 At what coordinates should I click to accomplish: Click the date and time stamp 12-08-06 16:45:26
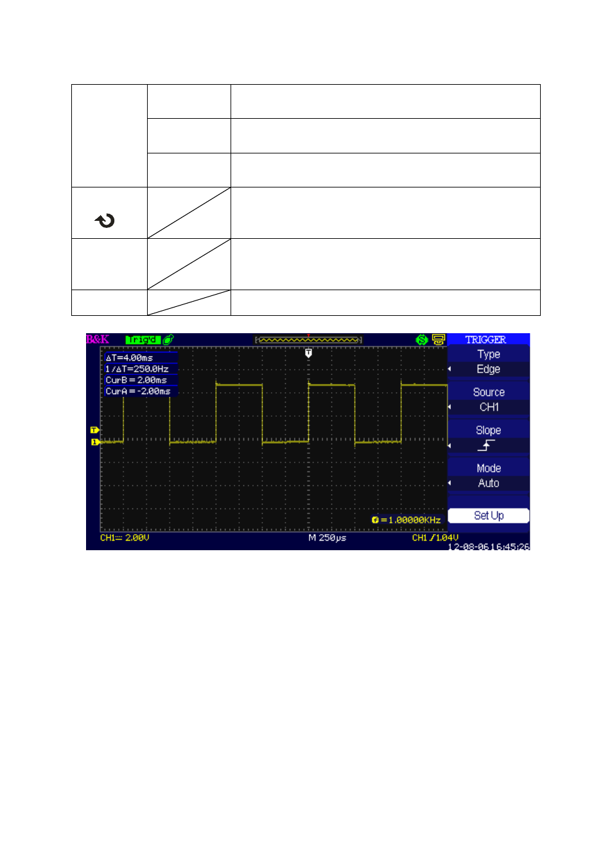click(x=489, y=547)
